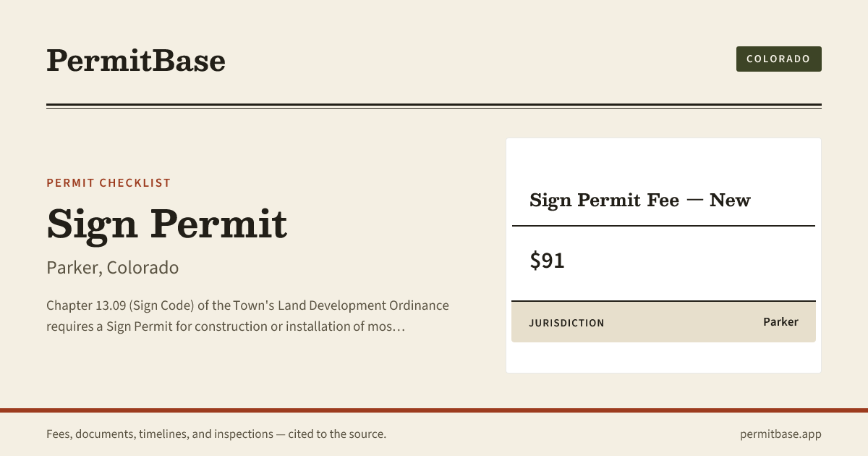Click the PERMIT CHECKLIST label
Viewport: 868px width, 456px height.
[109, 183]
